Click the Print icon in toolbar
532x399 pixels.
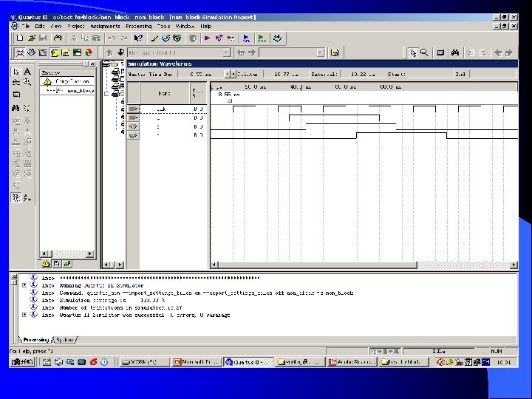(58, 38)
